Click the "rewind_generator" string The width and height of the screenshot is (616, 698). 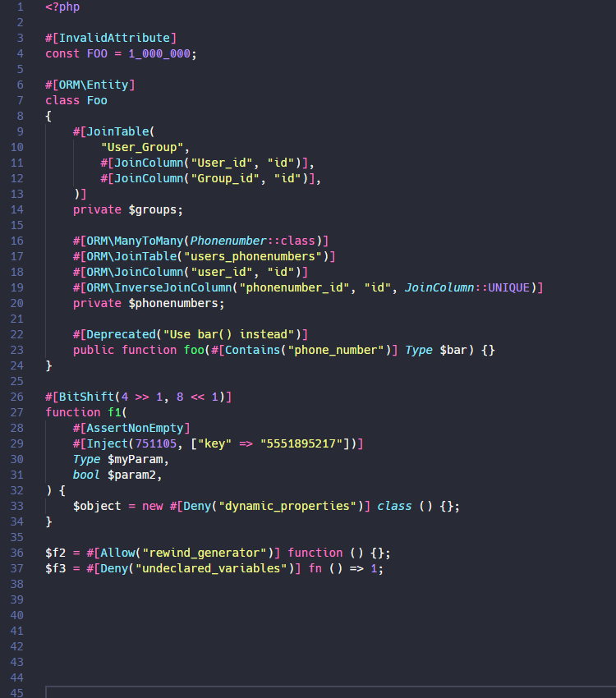(x=205, y=553)
